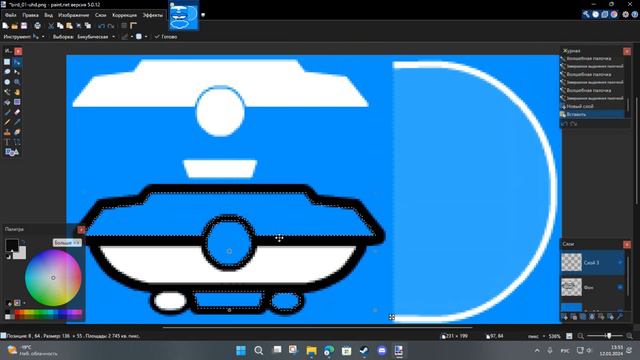This screenshot has width=640, height=360.
Task: Open the palette options dropdown arrow
Action: (24, 303)
